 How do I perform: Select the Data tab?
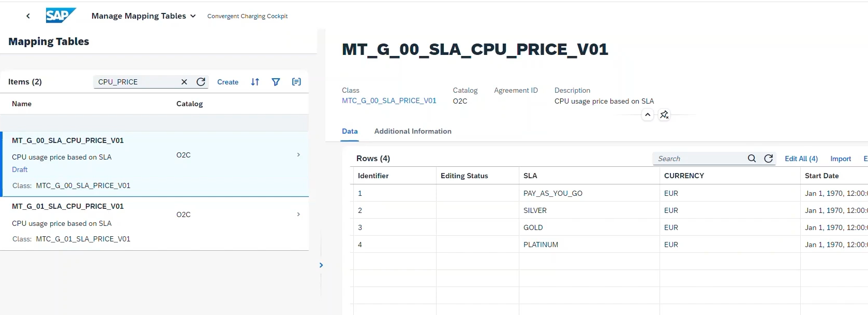350,132
